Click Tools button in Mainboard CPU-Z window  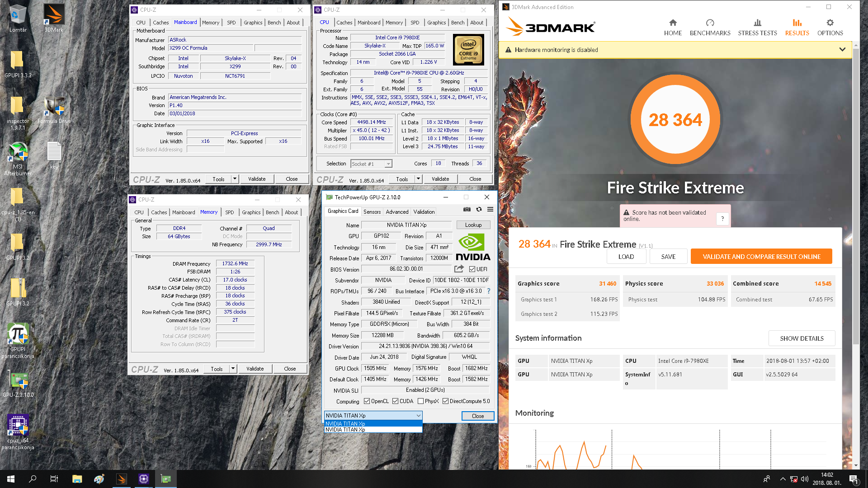coord(218,179)
